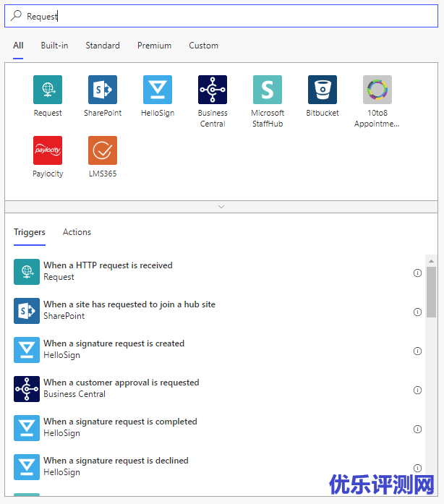
Task: Select the Microsoft StaffHub connector
Action: (x=268, y=90)
